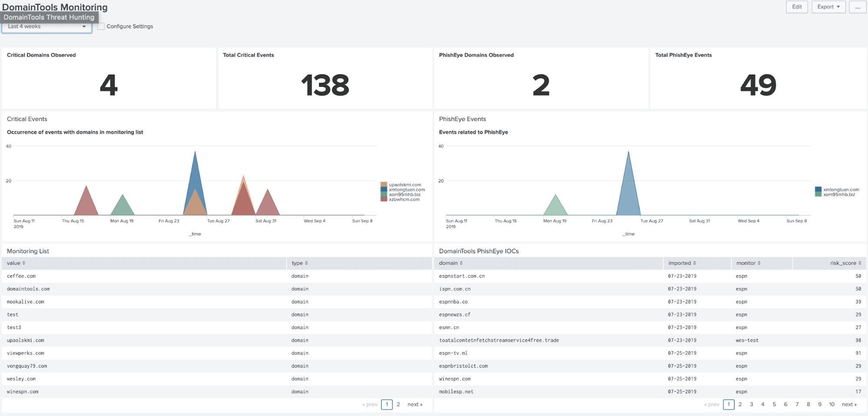Go to page 3 of PhishEye IOCs

point(751,404)
